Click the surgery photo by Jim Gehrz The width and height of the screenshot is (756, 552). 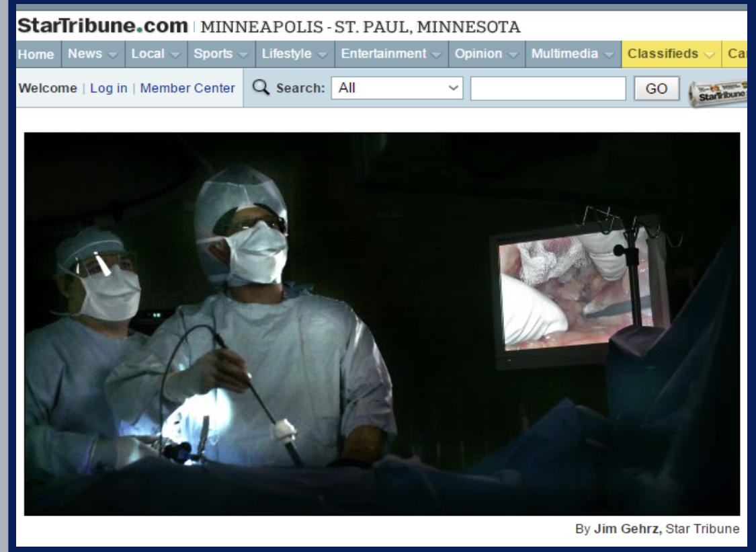382,324
